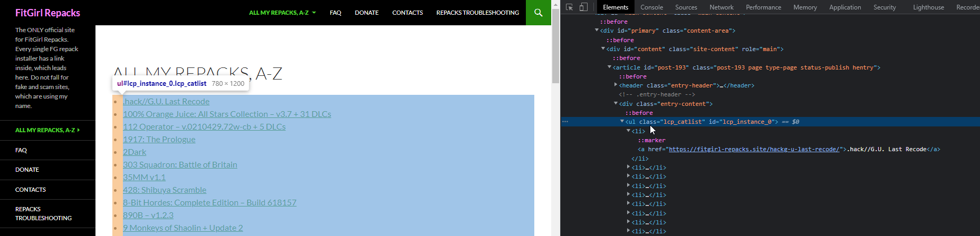Switch to the DevTools Memory tab
This screenshot has height=236, width=980.
click(x=805, y=7)
